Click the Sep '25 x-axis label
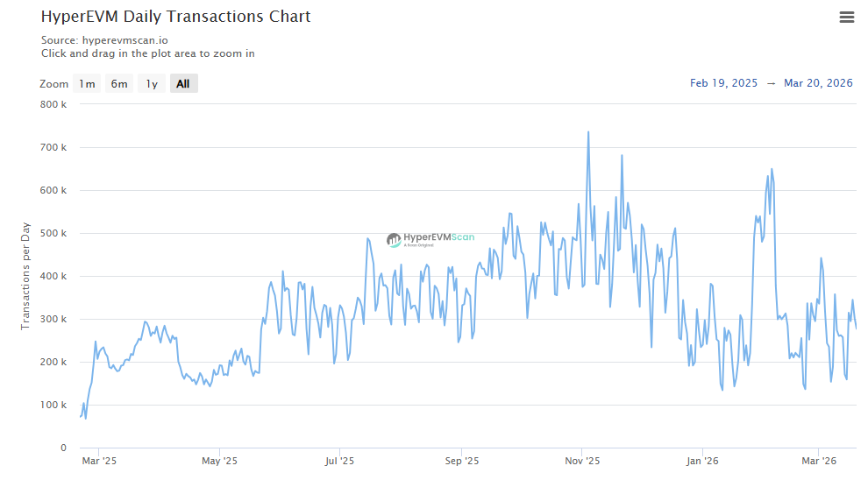Viewport: 868px width, 480px height. (461, 461)
